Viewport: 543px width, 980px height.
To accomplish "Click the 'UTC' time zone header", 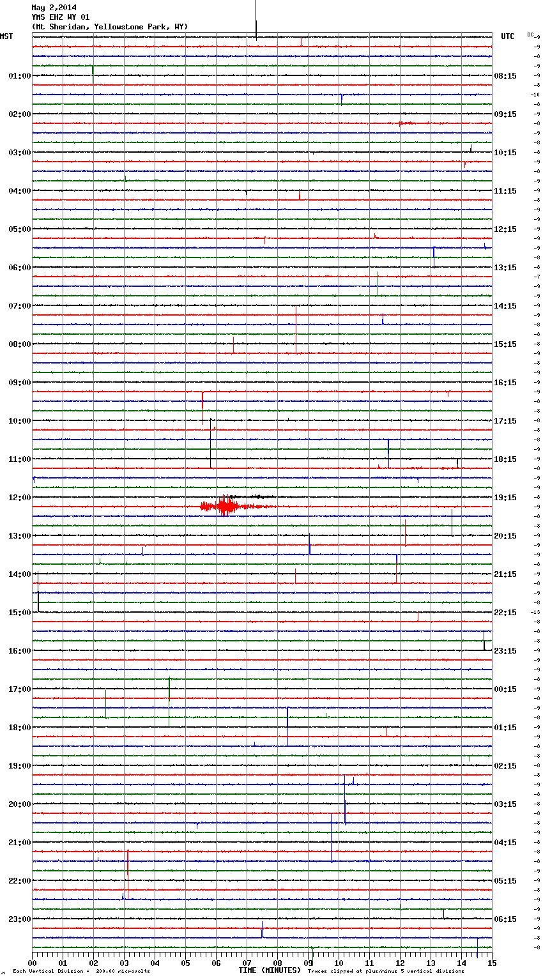I will [x=508, y=36].
